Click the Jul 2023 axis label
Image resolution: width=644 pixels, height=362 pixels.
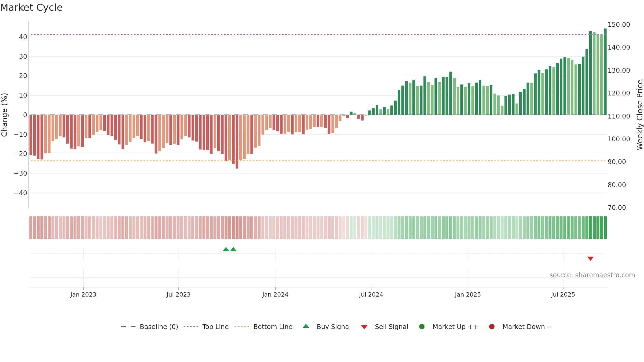click(x=178, y=295)
